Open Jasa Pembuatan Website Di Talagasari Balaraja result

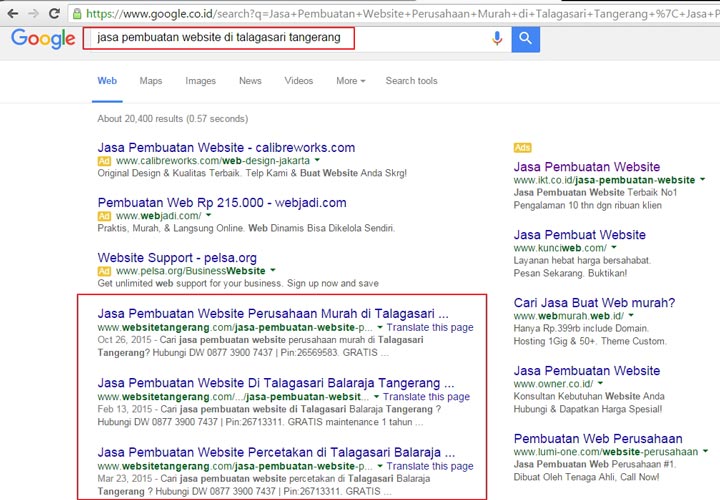(276, 383)
